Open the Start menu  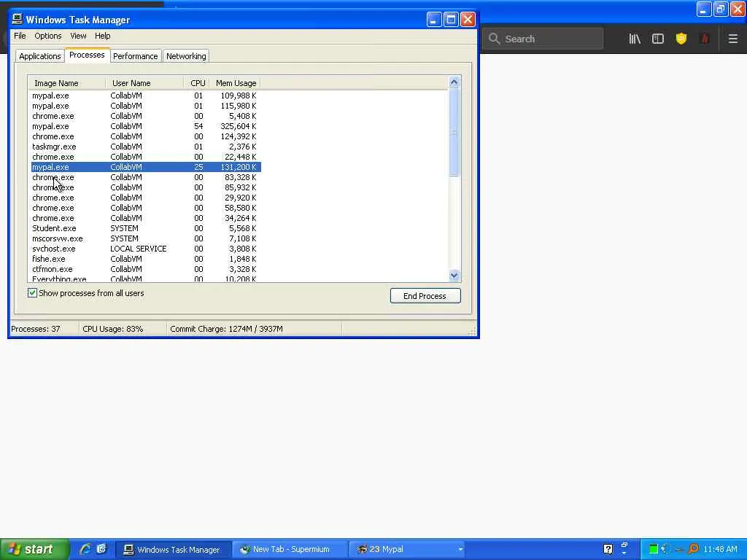click(35, 550)
